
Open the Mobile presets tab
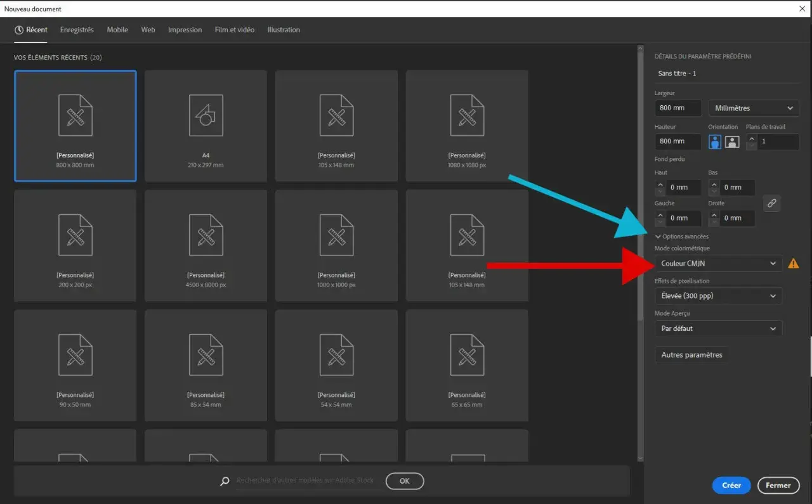click(117, 30)
